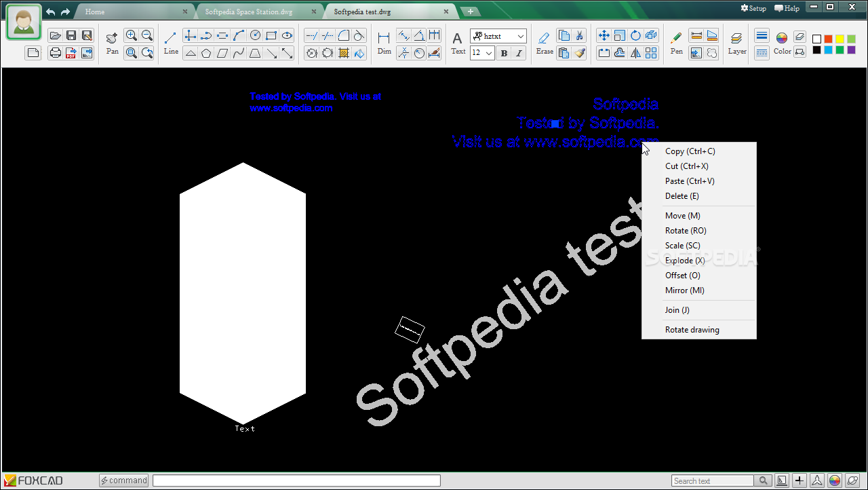Export the drawing to PDF
This screenshot has width=868, height=490.
click(x=71, y=53)
